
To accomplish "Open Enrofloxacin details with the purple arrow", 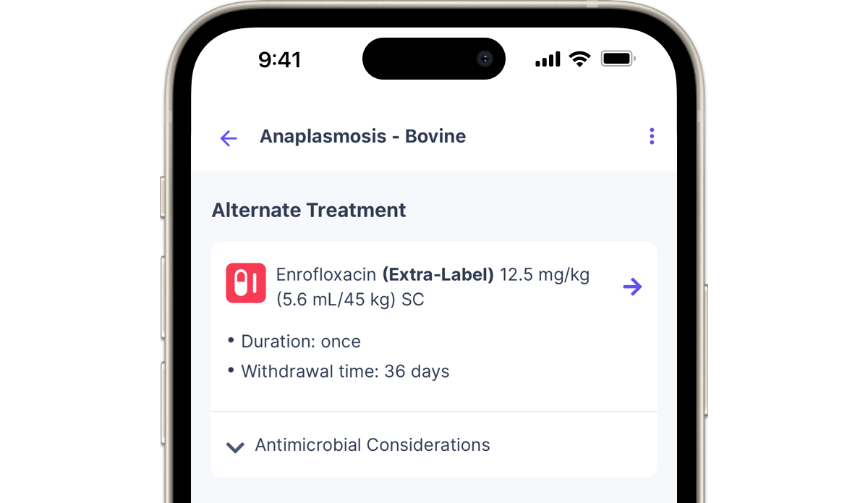I will pyautogui.click(x=632, y=287).
